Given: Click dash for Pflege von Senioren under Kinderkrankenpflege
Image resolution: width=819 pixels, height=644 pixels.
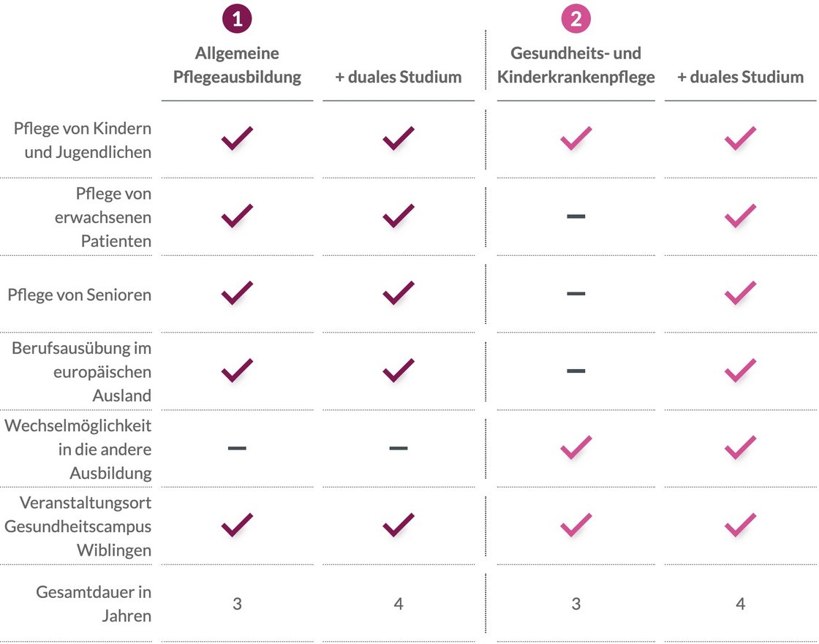Looking at the screenshot, I should point(575,294).
